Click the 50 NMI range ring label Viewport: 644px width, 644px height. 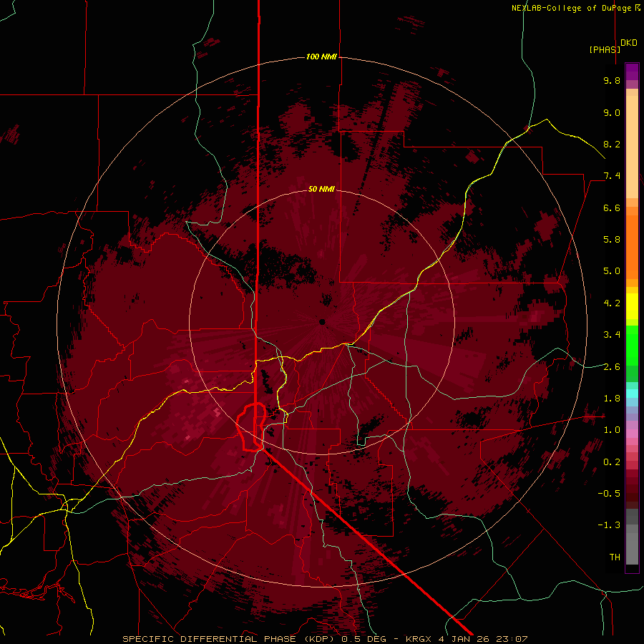click(321, 189)
